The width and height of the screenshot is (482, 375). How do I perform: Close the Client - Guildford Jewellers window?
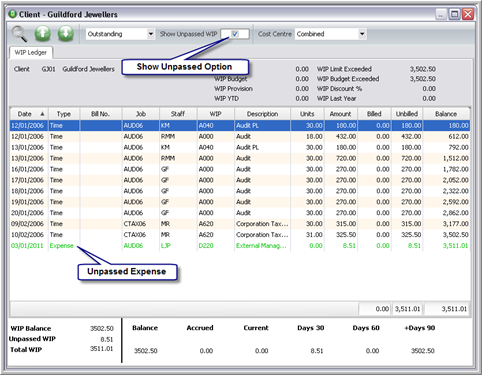coord(468,14)
